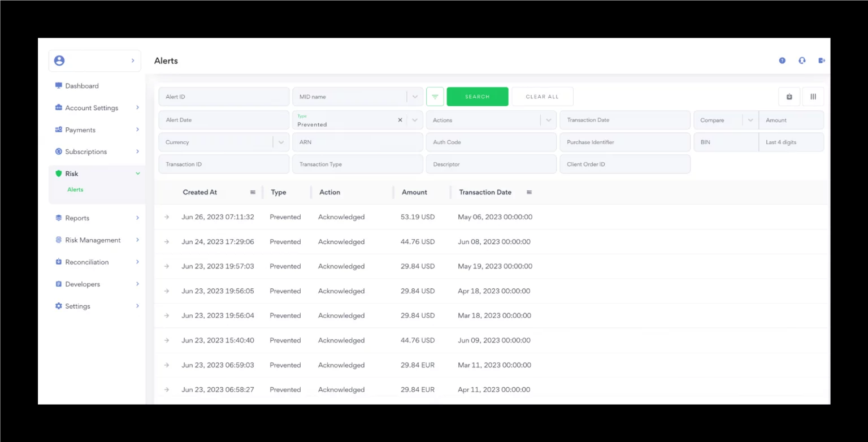Open the MID name dropdown
The image size is (868, 442).
click(415, 97)
